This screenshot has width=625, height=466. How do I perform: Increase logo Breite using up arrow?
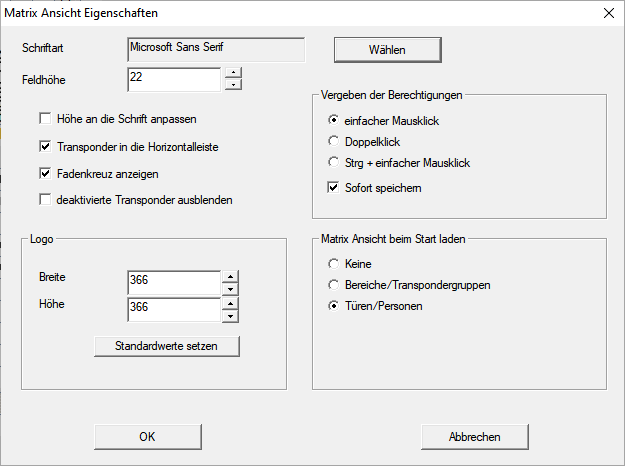click(229, 278)
